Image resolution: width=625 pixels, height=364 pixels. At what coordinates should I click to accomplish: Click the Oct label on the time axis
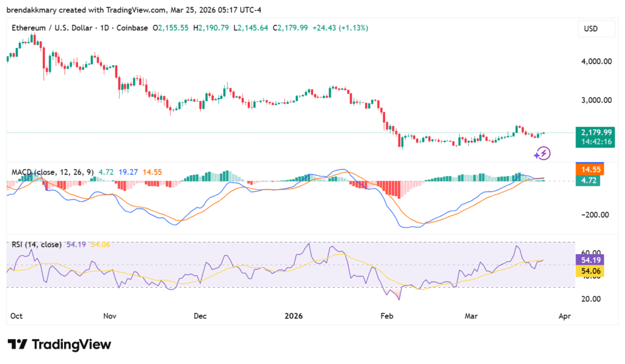pos(16,316)
